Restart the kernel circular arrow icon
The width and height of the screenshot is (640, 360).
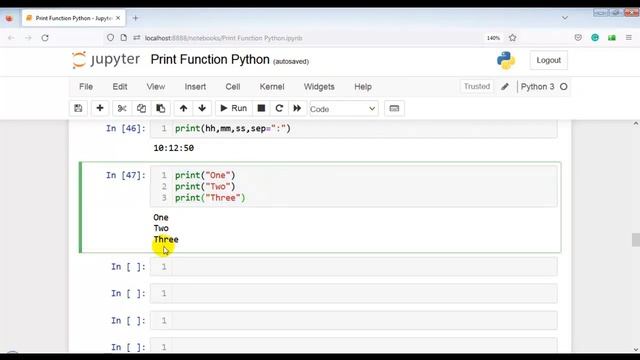279,109
